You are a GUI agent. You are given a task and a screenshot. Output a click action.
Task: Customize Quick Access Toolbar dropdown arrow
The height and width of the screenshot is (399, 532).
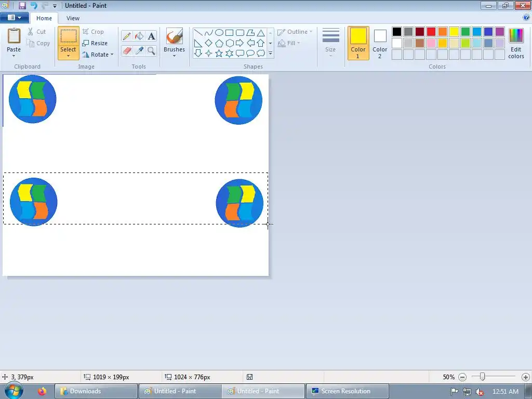55,6
